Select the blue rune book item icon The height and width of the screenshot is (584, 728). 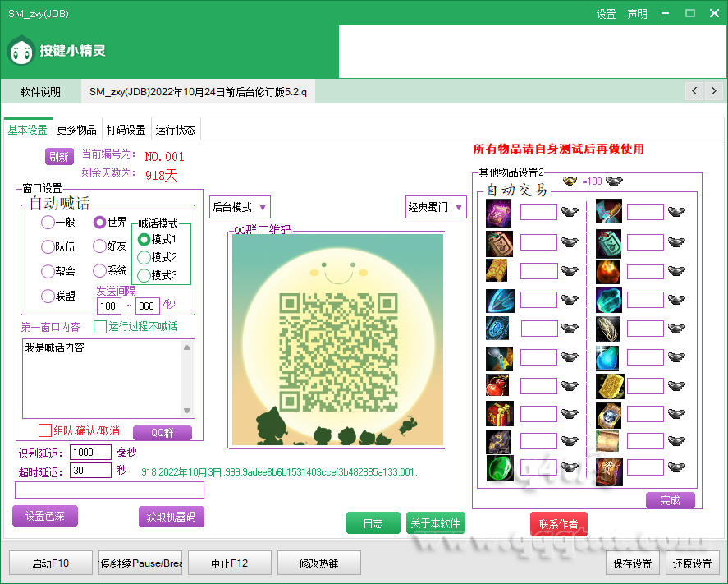point(497,328)
